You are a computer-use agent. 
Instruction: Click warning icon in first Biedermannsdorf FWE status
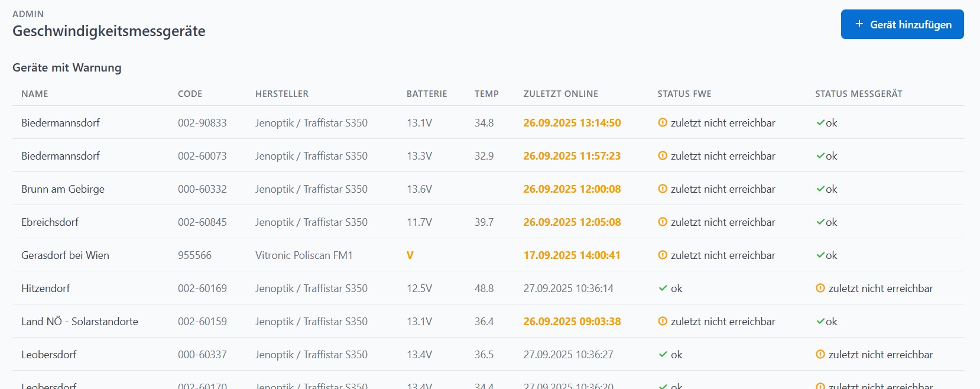click(663, 123)
